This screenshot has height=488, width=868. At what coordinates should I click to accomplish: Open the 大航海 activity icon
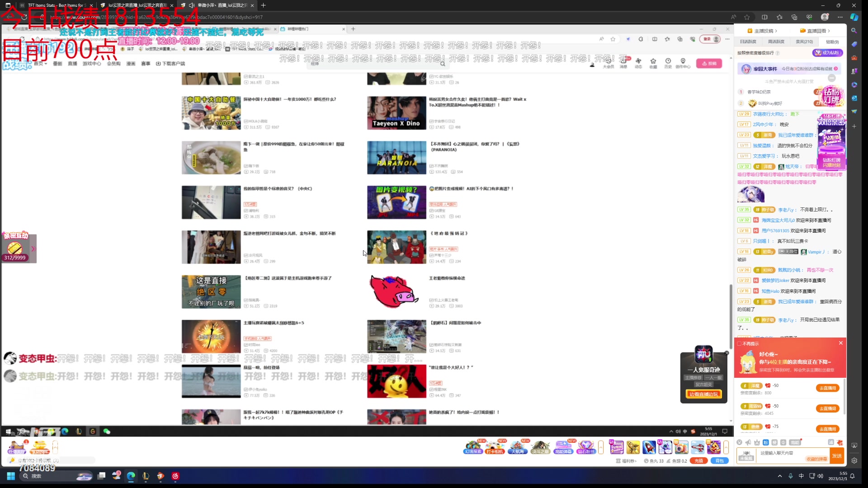coord(518,447)
